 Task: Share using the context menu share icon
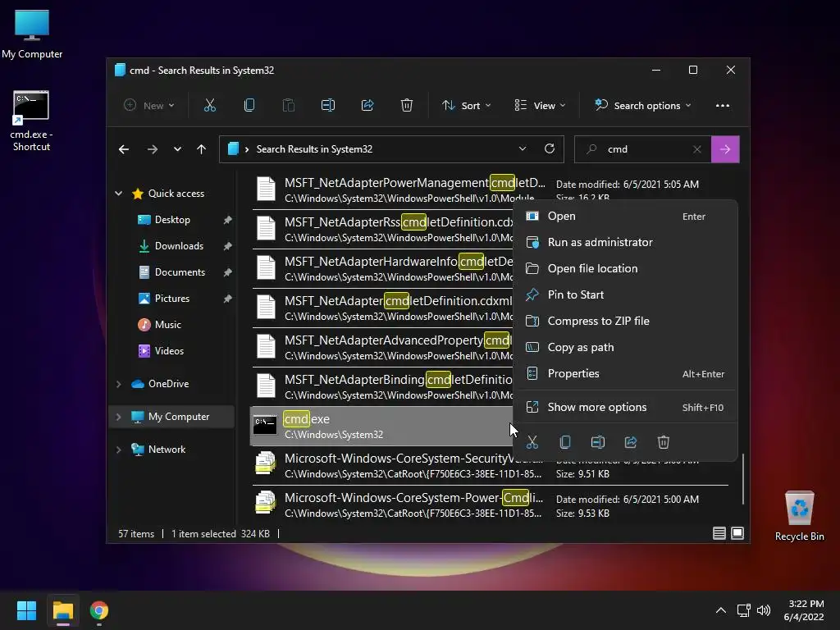coord(631,442)
